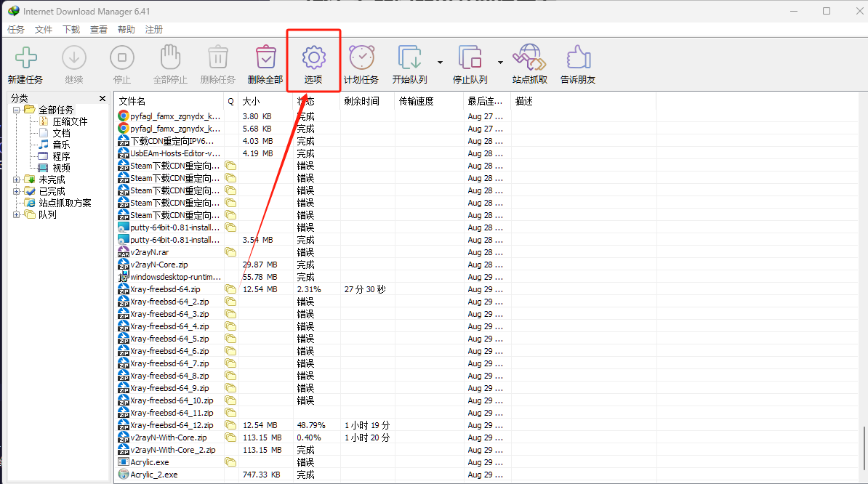Open the Site Grabber (站点抓取) icon

pos(529,57)
